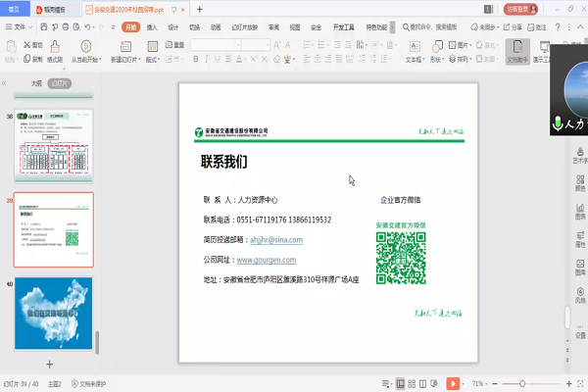Open the font name combo box
The width and height of the screenshot is (588, 392).
point(215,45)
